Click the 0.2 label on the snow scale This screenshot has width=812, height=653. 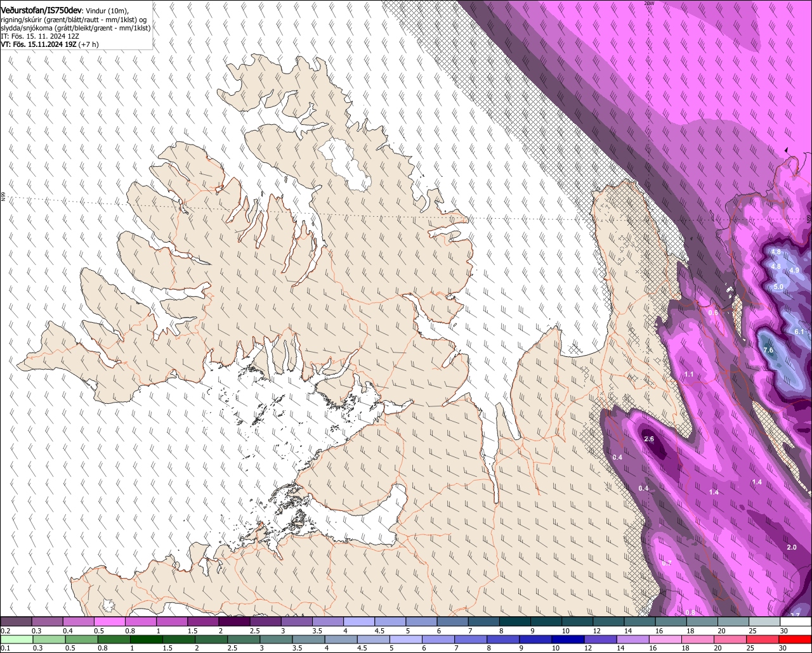(x=5, y=631)
